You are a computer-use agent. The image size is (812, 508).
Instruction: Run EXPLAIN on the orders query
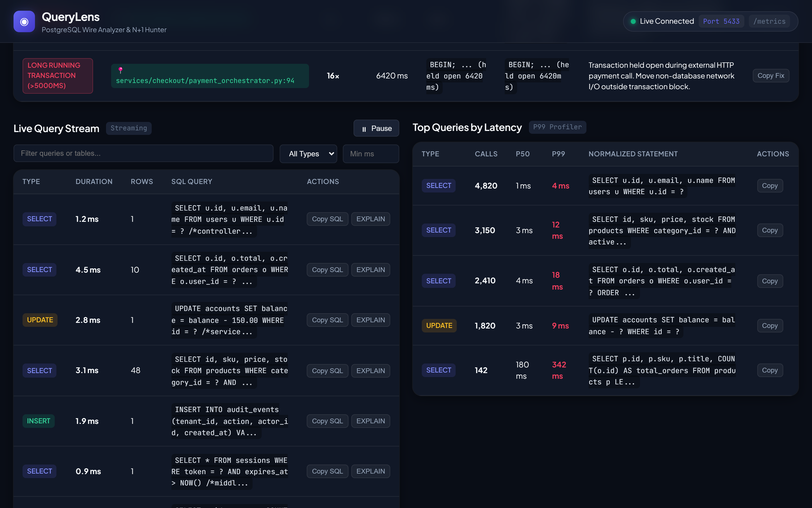pyautogui.click(x=370, y=270)
